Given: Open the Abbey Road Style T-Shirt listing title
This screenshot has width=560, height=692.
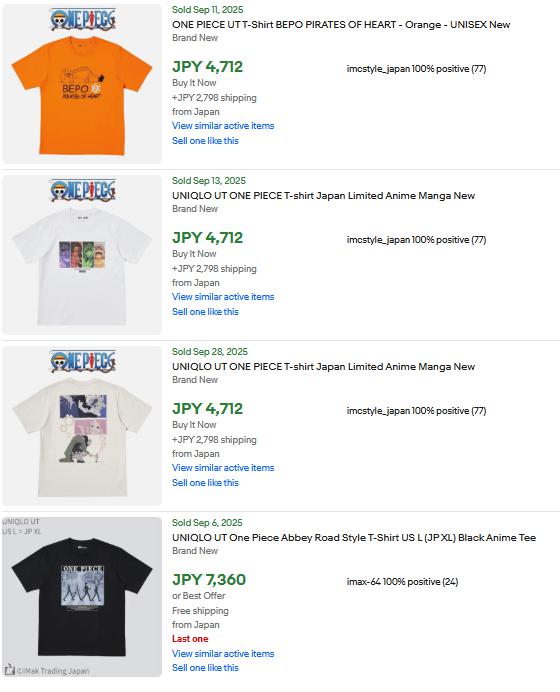Looking at the screenshot, I should point(354,538).
